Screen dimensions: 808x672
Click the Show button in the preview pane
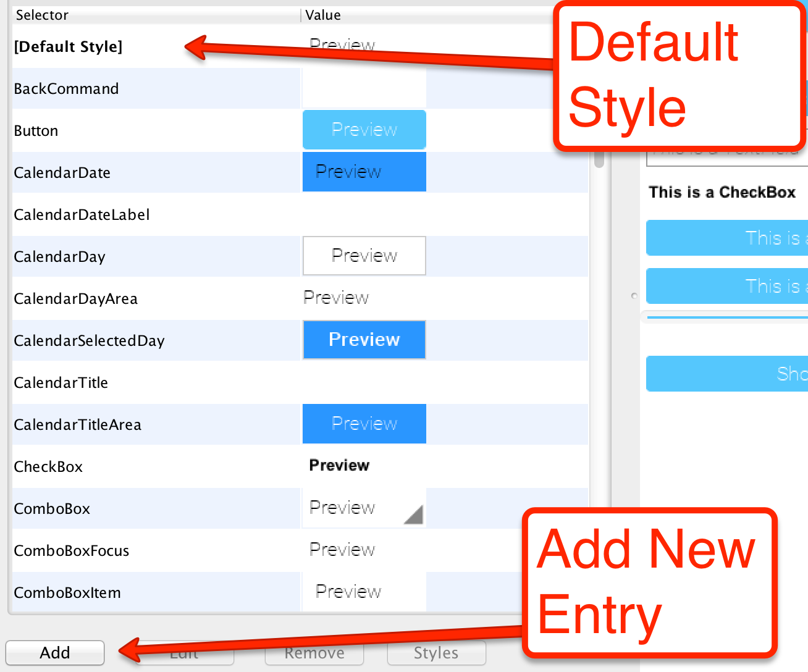(x=766, y=374)
